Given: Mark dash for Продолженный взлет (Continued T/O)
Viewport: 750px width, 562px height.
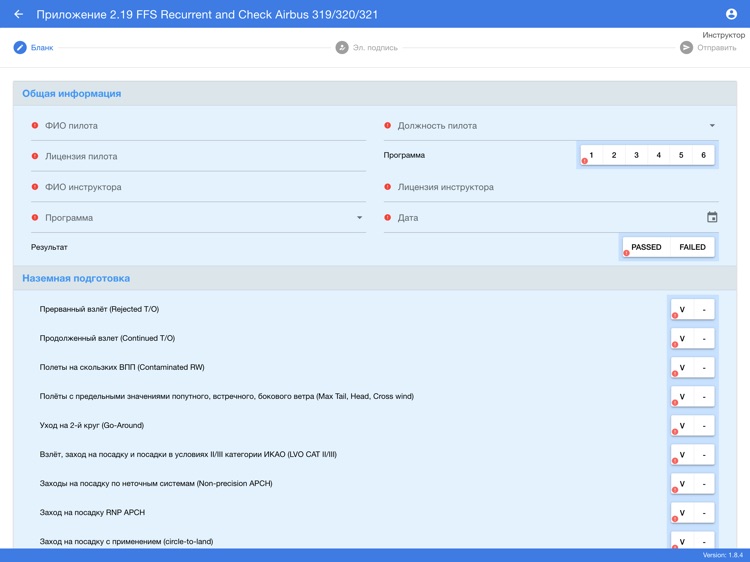Looking at the screenshot, I should (x=704, y=339).
